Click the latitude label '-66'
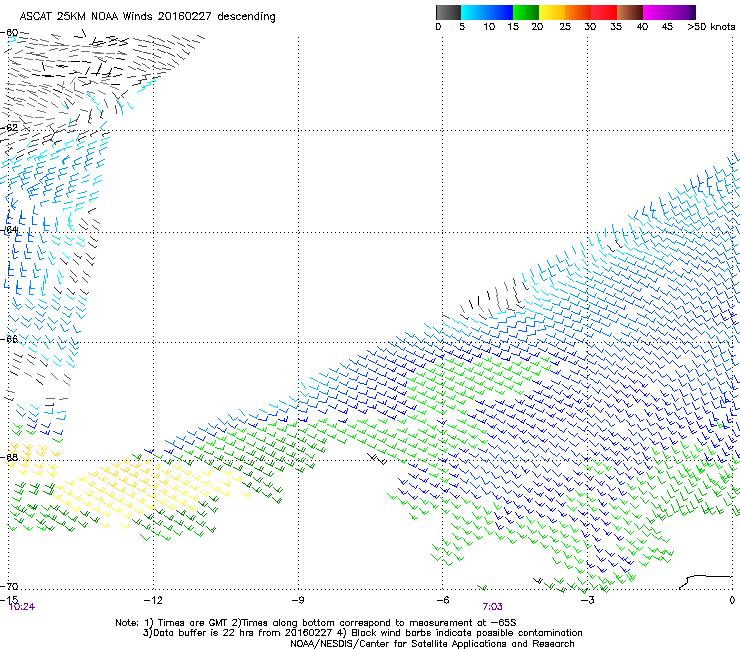The image size is (740, 650). click(x=9, y=339)
